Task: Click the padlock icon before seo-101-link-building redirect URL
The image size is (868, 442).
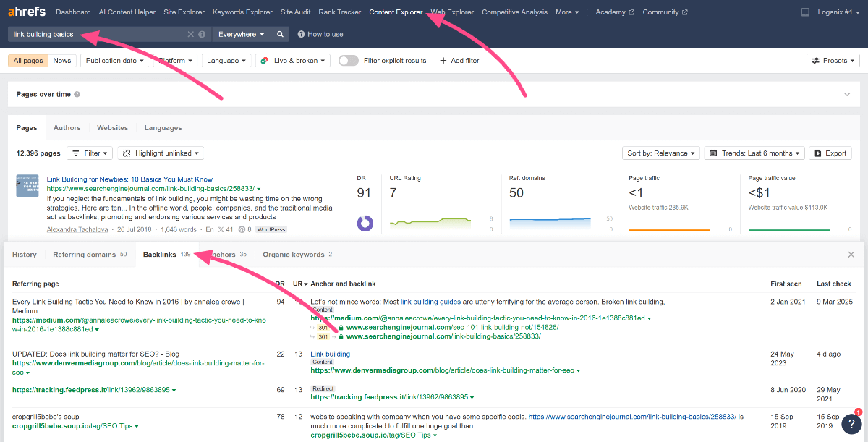Action: (340, 327)
